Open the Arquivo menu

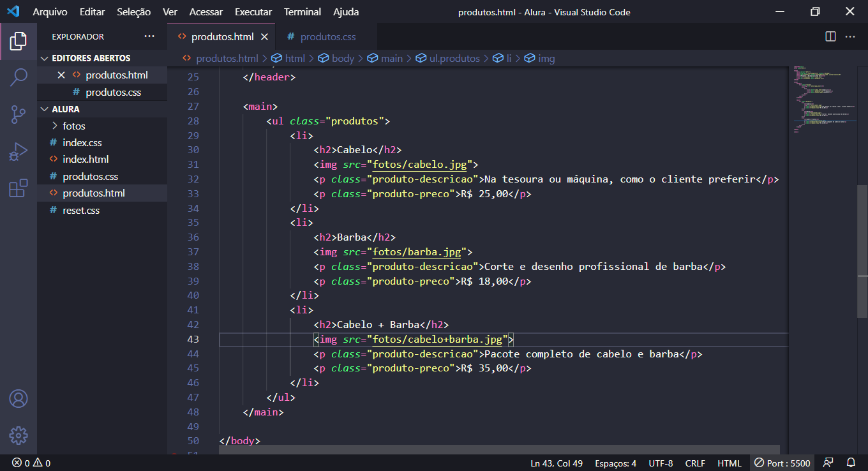pos(50,11)
